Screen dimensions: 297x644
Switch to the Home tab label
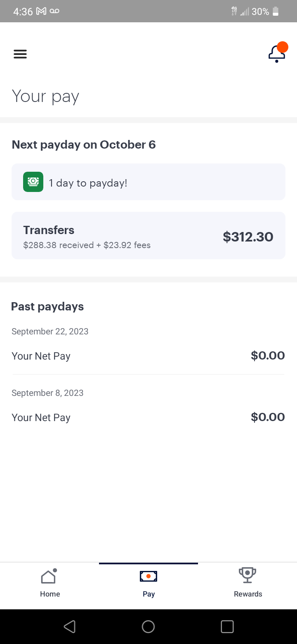[50, 594]
